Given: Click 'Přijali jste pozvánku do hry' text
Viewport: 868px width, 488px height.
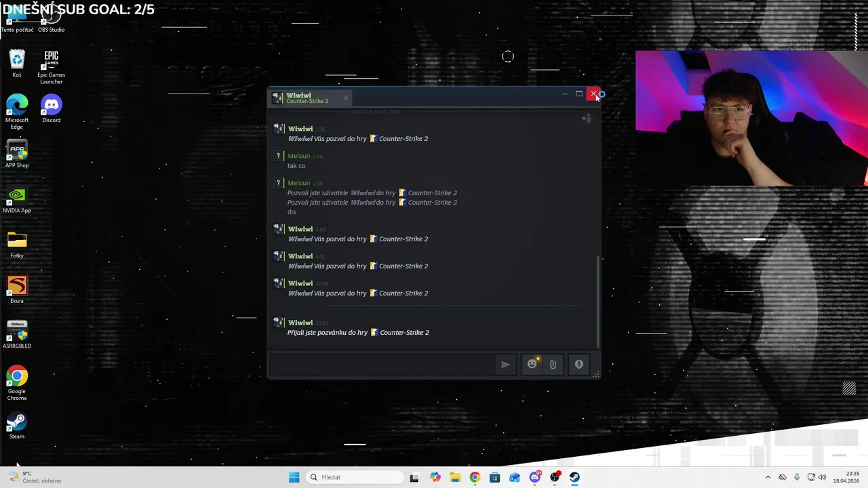Looking at the screenshot, I should 327,333.
